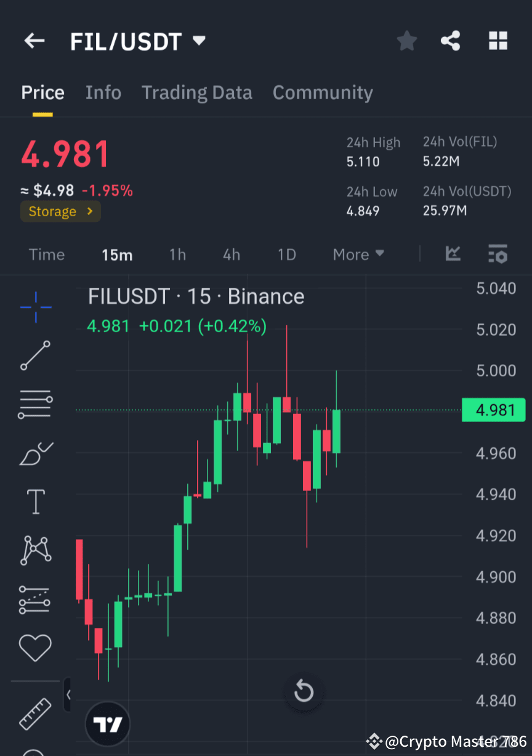Viewport: 532px width, 756px height.
Task: Click the refresh chart control
Action: (304, 691)
